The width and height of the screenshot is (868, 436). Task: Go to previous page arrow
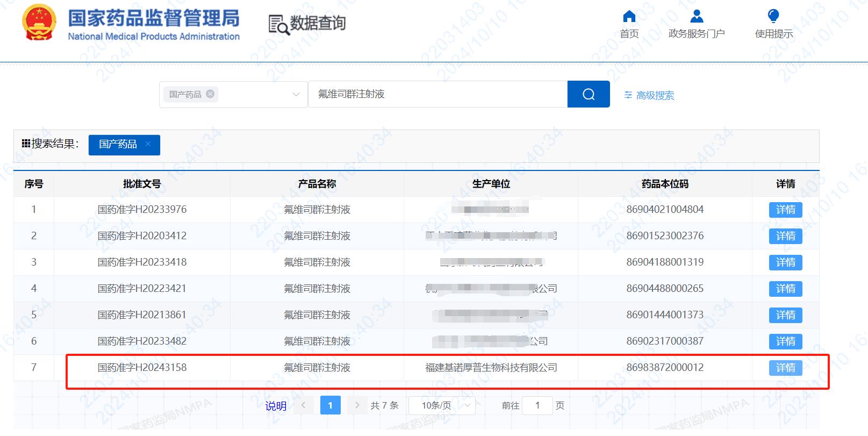(x=304, y=405)
